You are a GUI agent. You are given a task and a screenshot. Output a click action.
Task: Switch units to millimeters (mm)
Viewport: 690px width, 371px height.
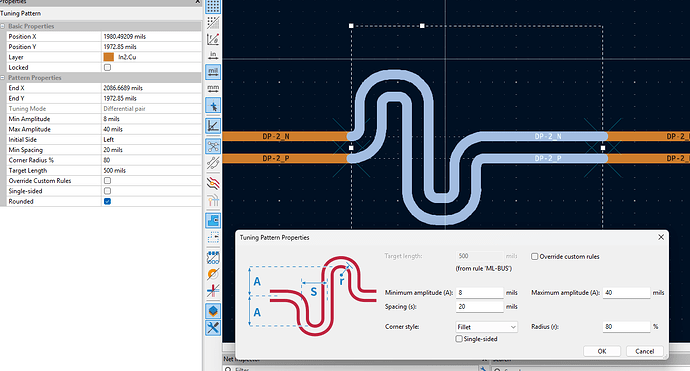pos(213,88)
